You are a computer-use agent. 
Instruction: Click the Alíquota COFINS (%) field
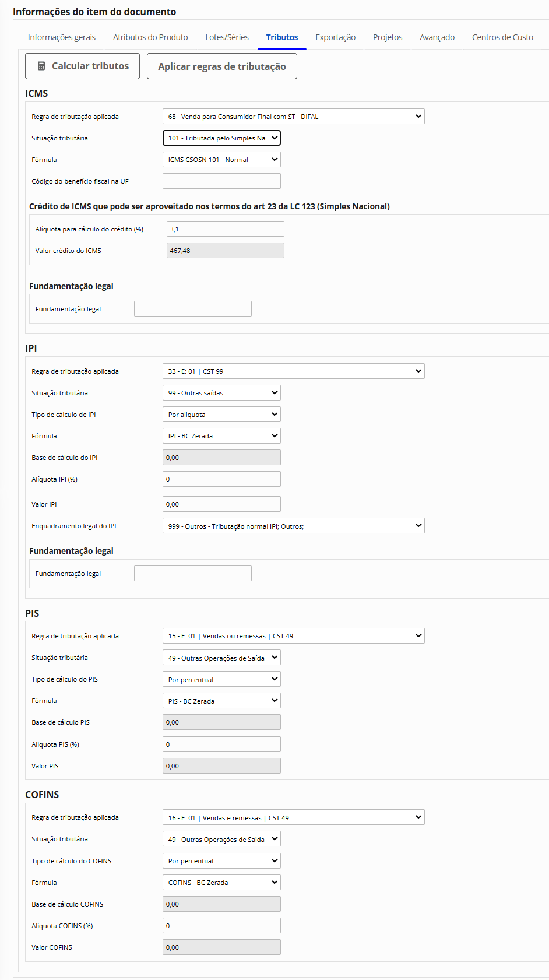click(x=221, y=926)
